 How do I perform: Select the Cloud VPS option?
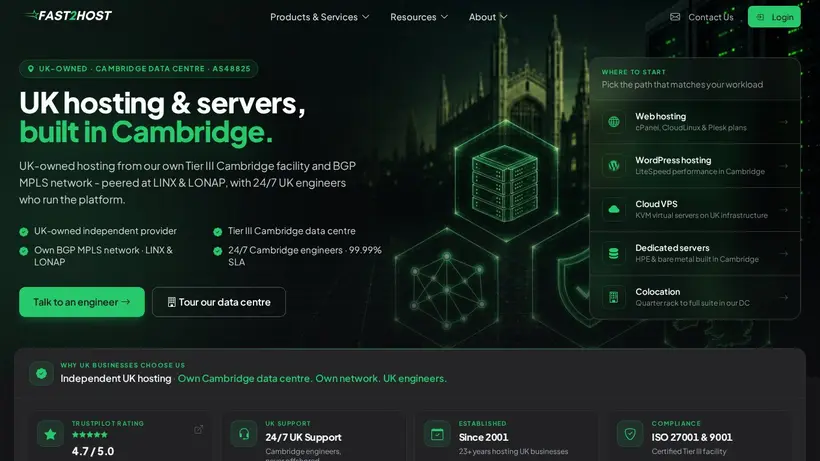tap(694, 210)
